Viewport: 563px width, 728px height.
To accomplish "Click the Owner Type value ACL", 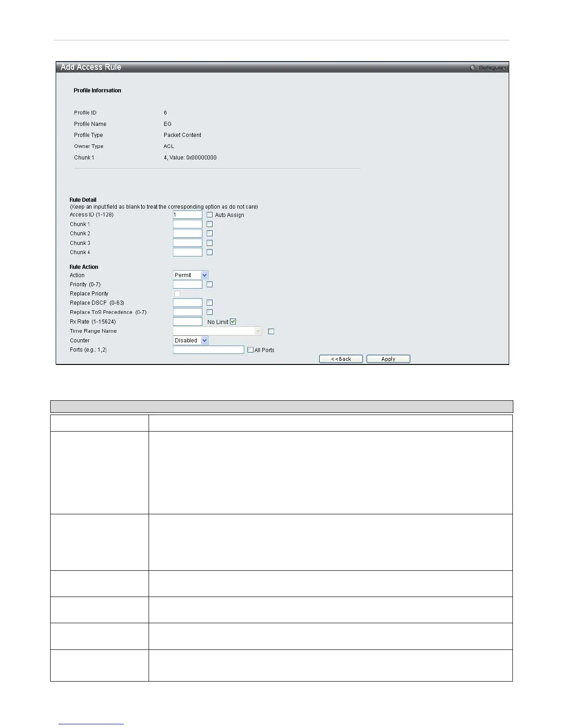I will pyautogui.click(x=169, y=146).
